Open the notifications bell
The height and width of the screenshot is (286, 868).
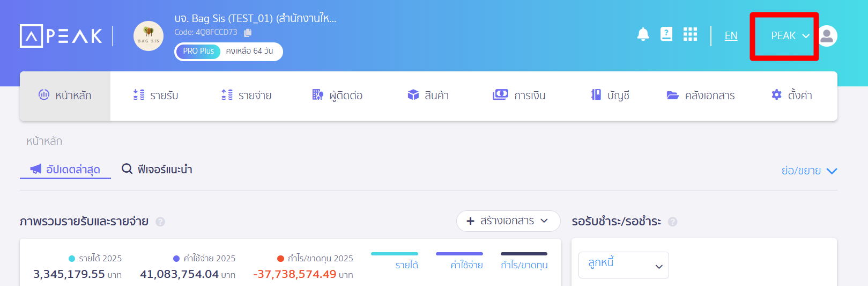[x=643, y=34]
